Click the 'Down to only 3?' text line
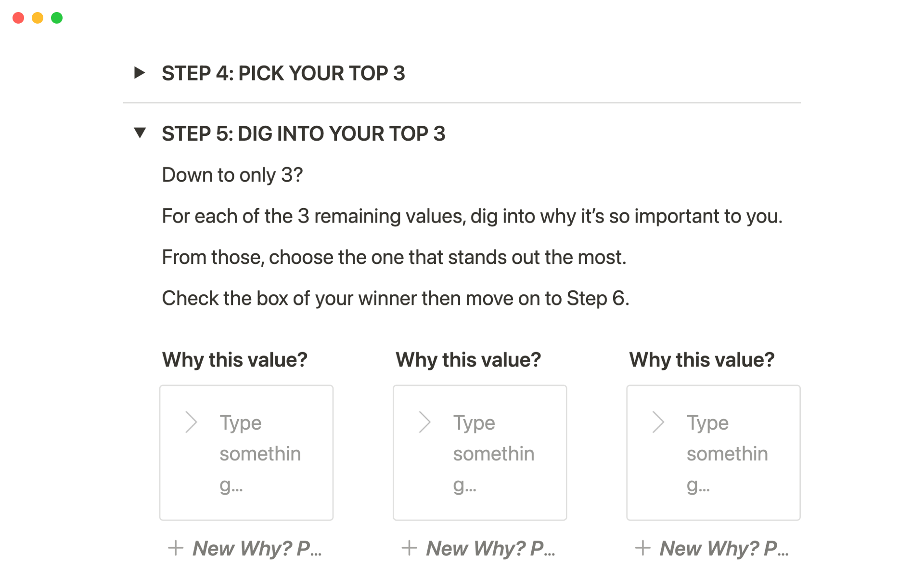Image resolution: width=924 pixels, height=578 pixels. point(232,175)
